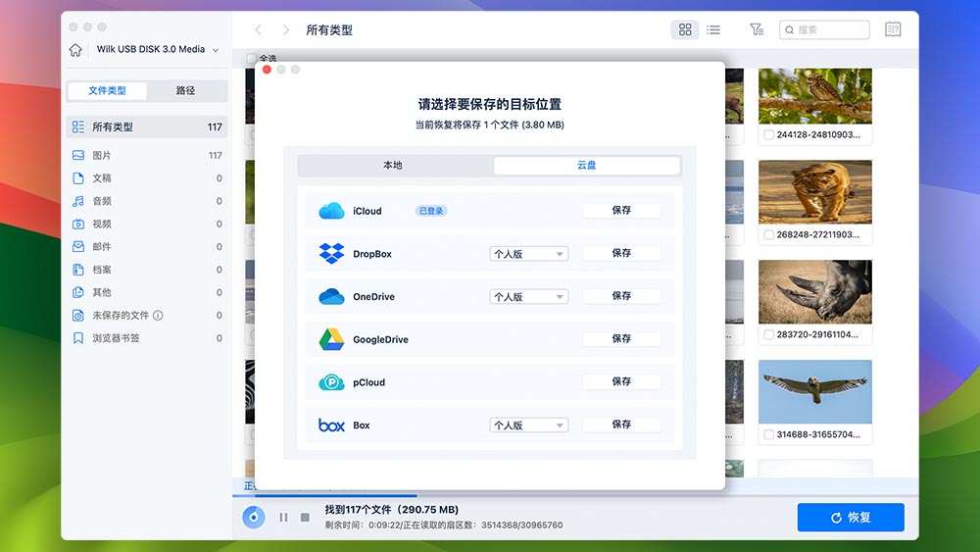Screen dimensions: 980x552
Task: Click the GoogleDrive logo icon
Action: (x=331, y=339)
